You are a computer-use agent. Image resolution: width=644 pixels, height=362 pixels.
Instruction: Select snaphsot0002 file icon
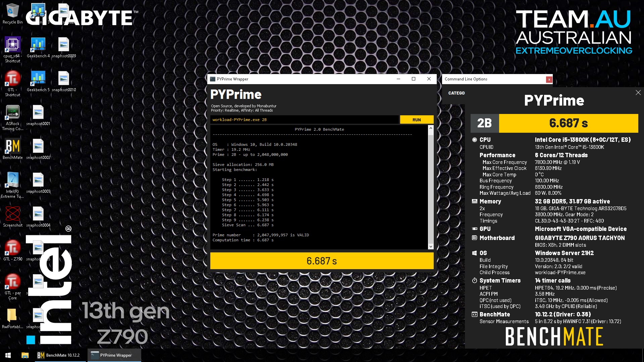(x=38, y=149)
